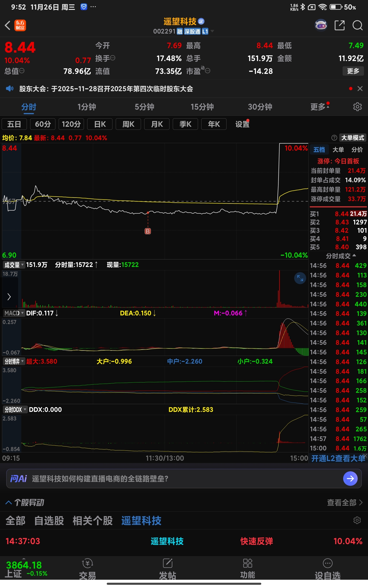Image resolution: width=368 pixels, height=588 pixels.
Task: Send the AI question arrow button
Action: (350, 479)
